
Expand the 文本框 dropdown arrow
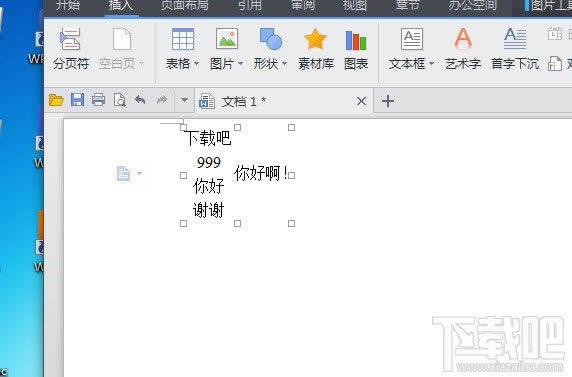point(432,64)
